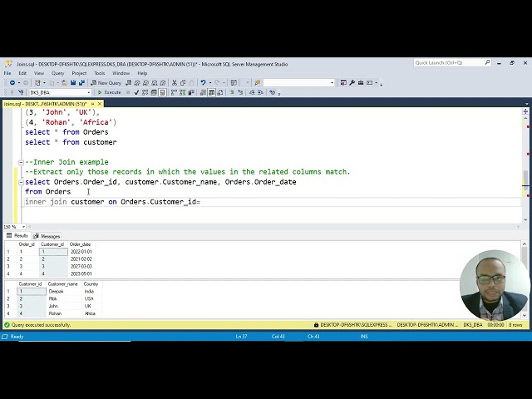Viewport: 532px width, 399px height.
Task: Click the Decrease Indent icon
Action: 252,92
